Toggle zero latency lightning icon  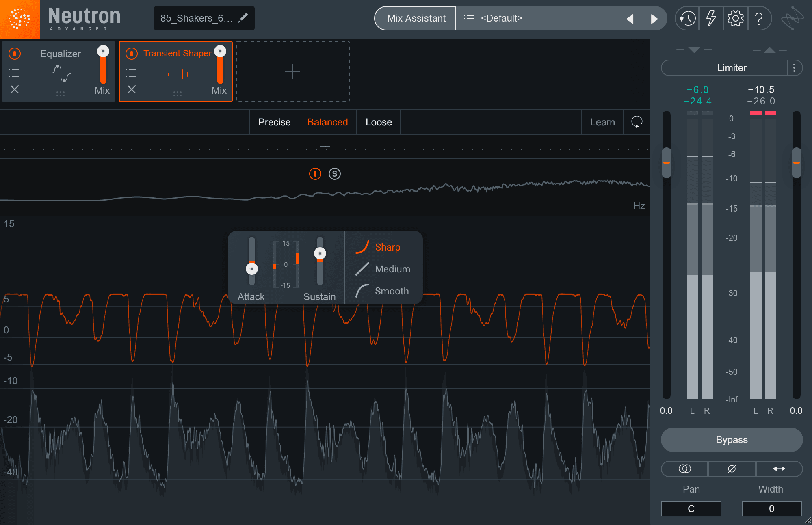click(x=711, y=18)
